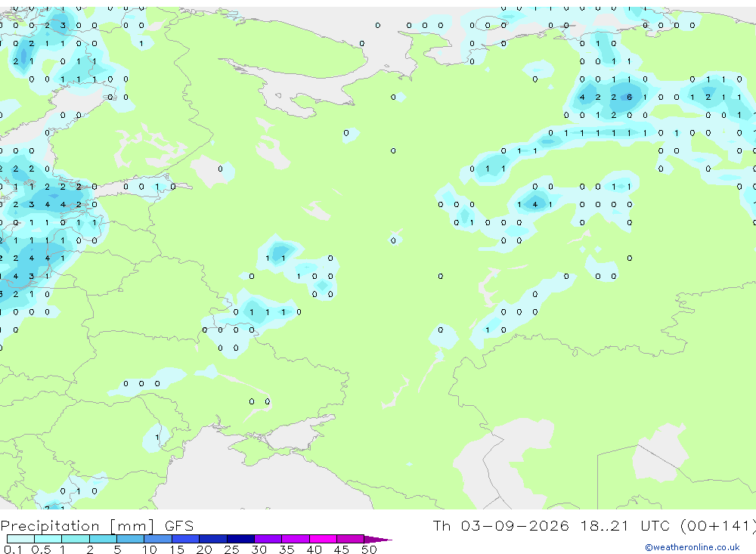This screenshot has width=756, height=554.
Task: Click the UTC (00+141) forecast hour text
Action: point(698,525)
